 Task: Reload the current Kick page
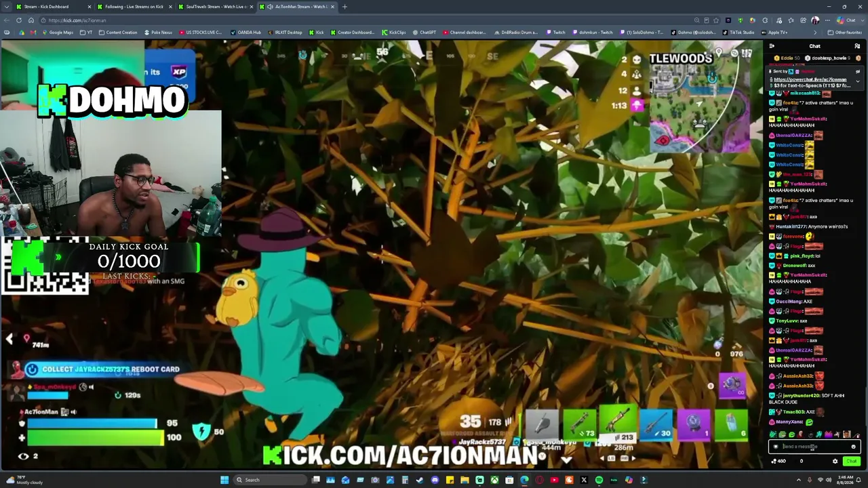(x=19, y=20)
